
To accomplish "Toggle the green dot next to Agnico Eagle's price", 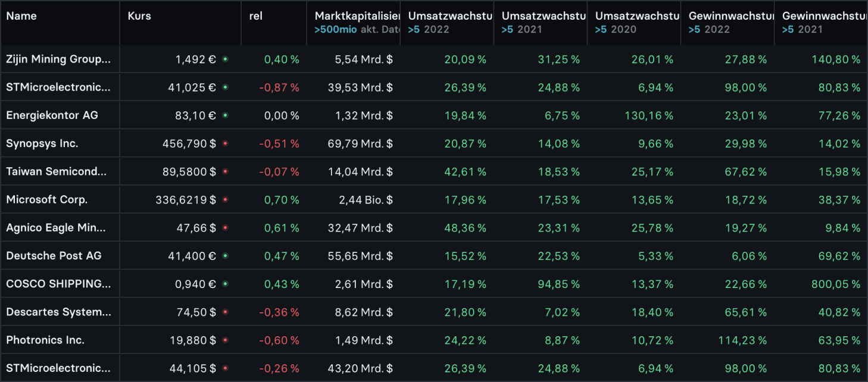I will point(225,227).
